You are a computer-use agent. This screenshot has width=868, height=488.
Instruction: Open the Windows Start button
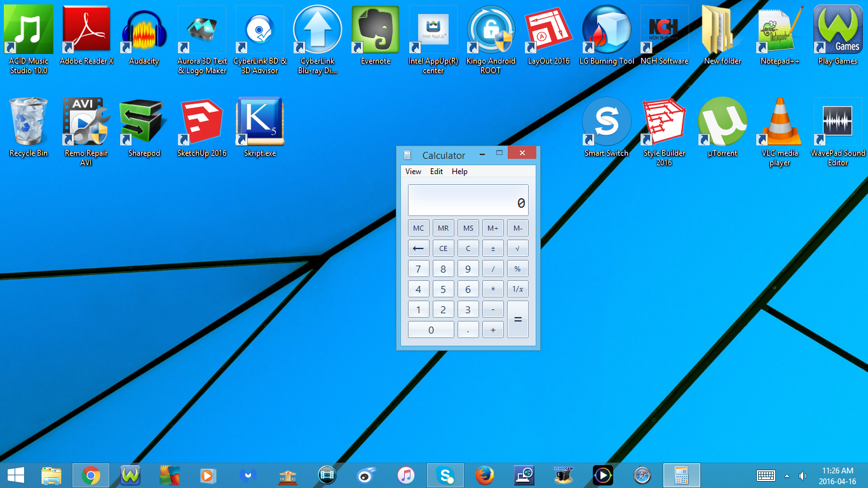pos(16,475)
